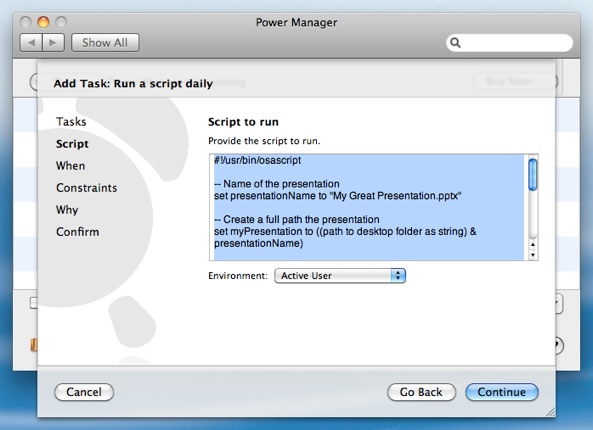Click the search magnifier icon

[x=455, y=43]
